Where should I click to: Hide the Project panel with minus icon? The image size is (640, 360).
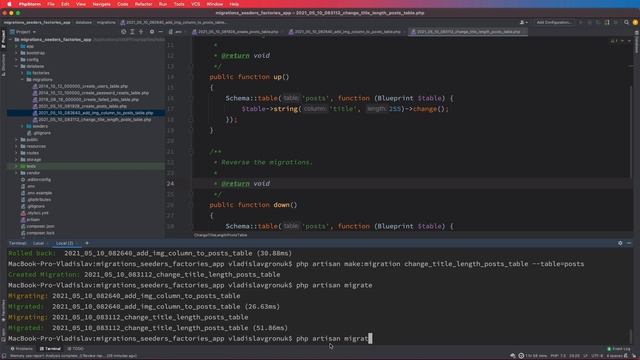(160, 32)
